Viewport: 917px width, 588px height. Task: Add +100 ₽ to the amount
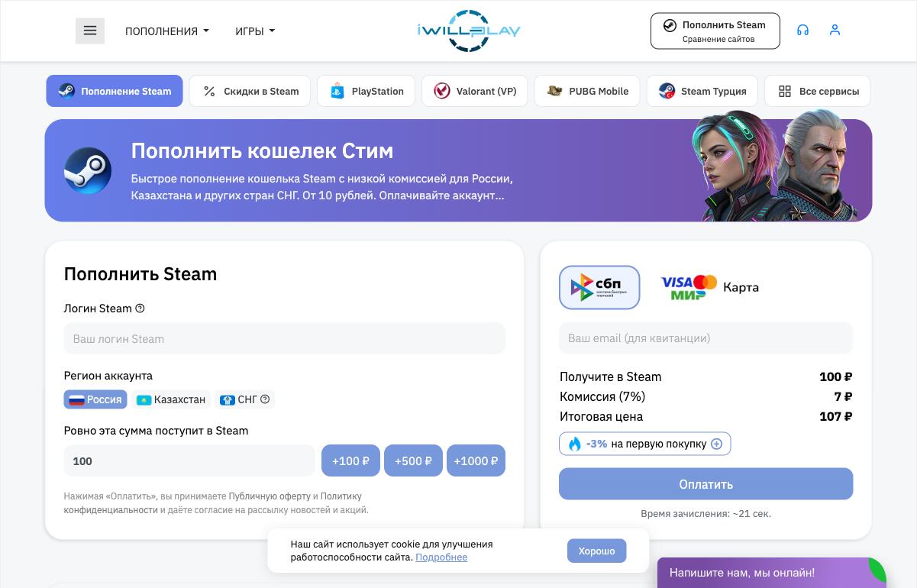350,460
